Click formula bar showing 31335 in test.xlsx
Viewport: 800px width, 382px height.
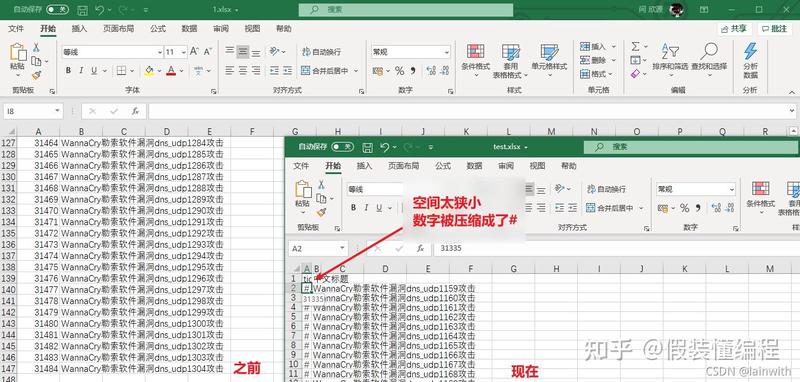[617, 248]
